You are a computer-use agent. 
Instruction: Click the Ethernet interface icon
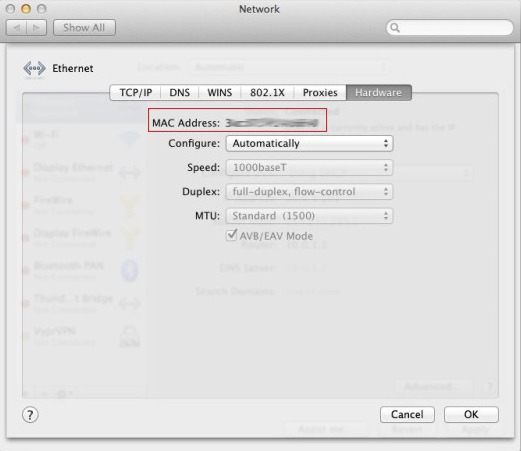click(x=34, y=69)
